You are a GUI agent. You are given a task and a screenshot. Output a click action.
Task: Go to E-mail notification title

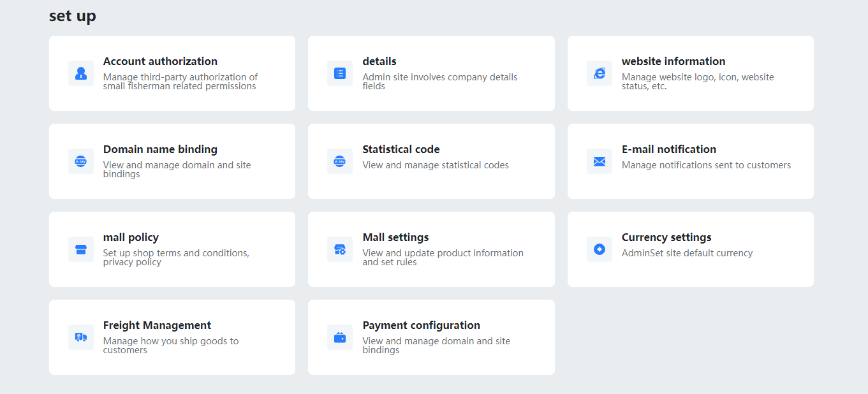669,149
